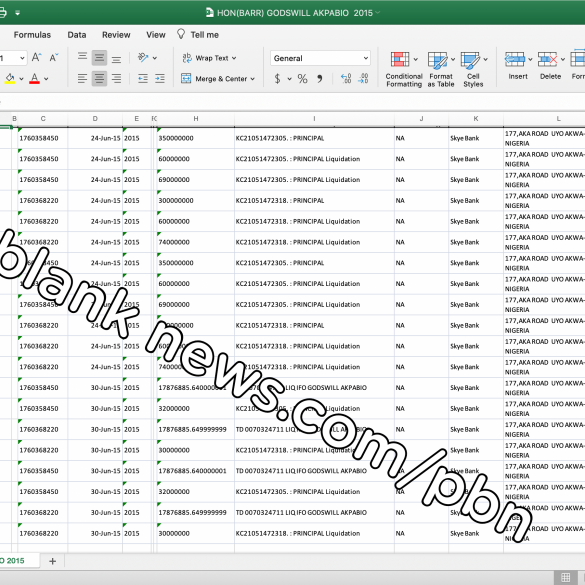Viewport: 585px width, 585px height.
Task: Apply comma style
Action: click(320, 79)
